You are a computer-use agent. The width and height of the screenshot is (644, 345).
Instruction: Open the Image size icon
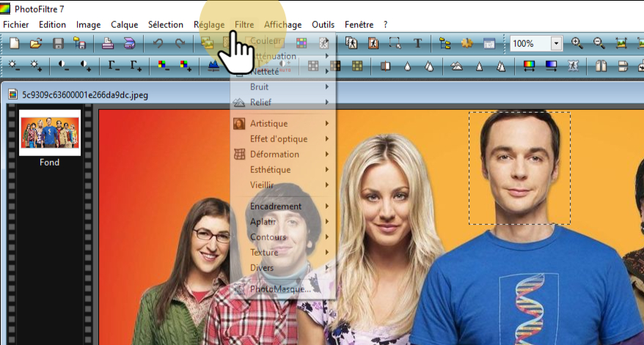351,43
